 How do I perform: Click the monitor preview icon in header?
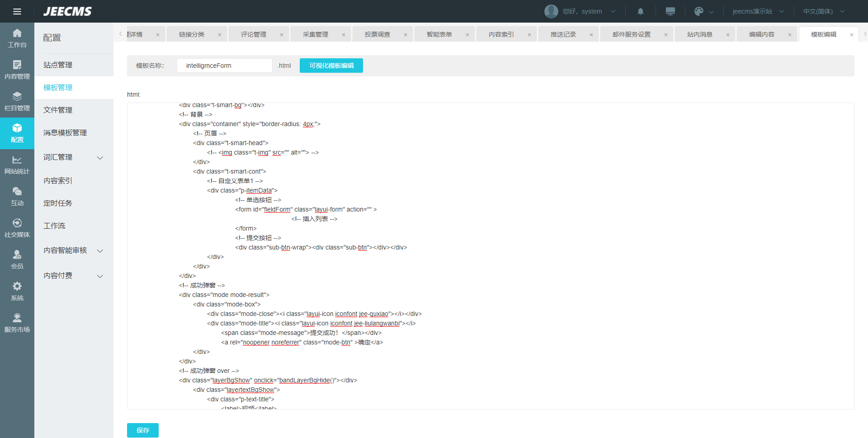click(x=670, y=11)
